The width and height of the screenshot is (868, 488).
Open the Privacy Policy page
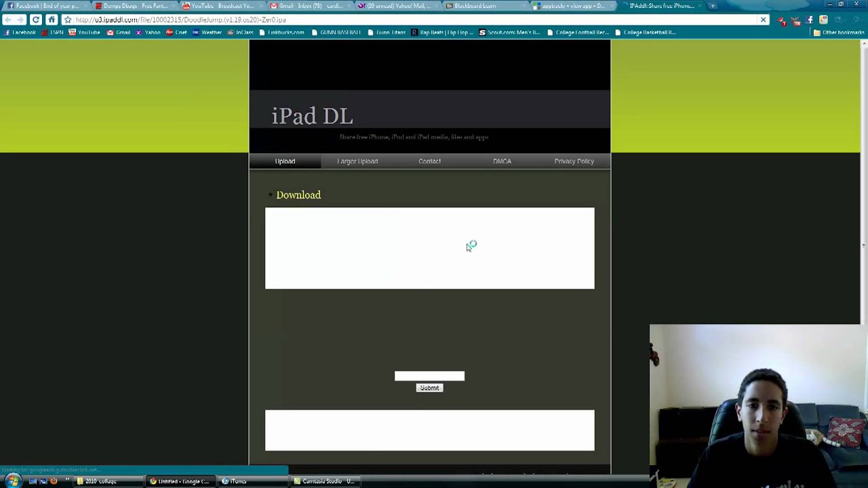574,161
